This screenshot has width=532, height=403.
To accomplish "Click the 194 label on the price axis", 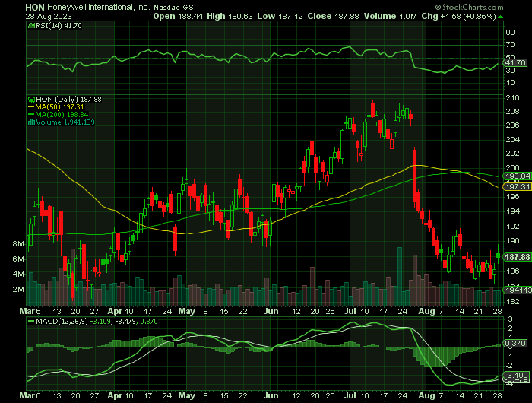I will (512, 211).
